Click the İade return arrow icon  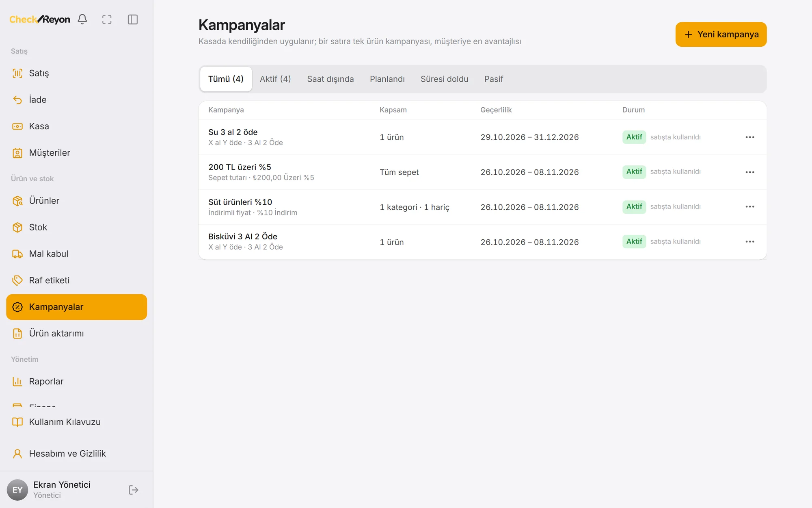point(17,100)
